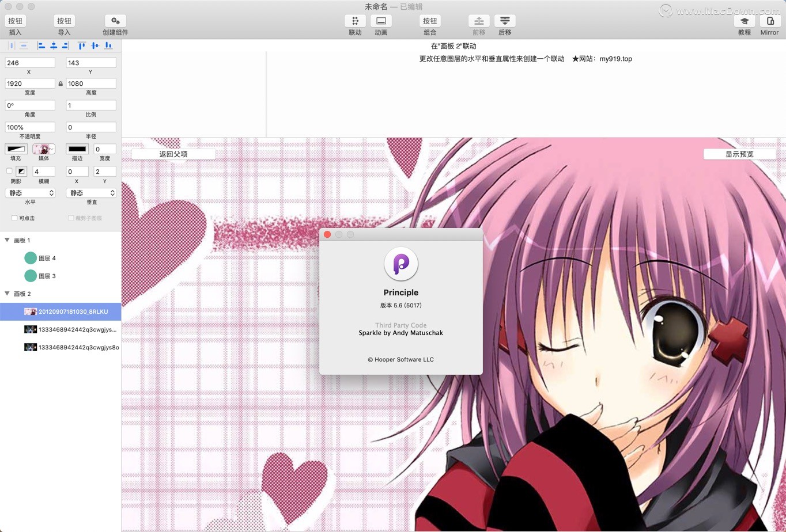Click the stroke 宽度 field
The height and width of the screenshot is (532, 786).
[x=105, y=149]
